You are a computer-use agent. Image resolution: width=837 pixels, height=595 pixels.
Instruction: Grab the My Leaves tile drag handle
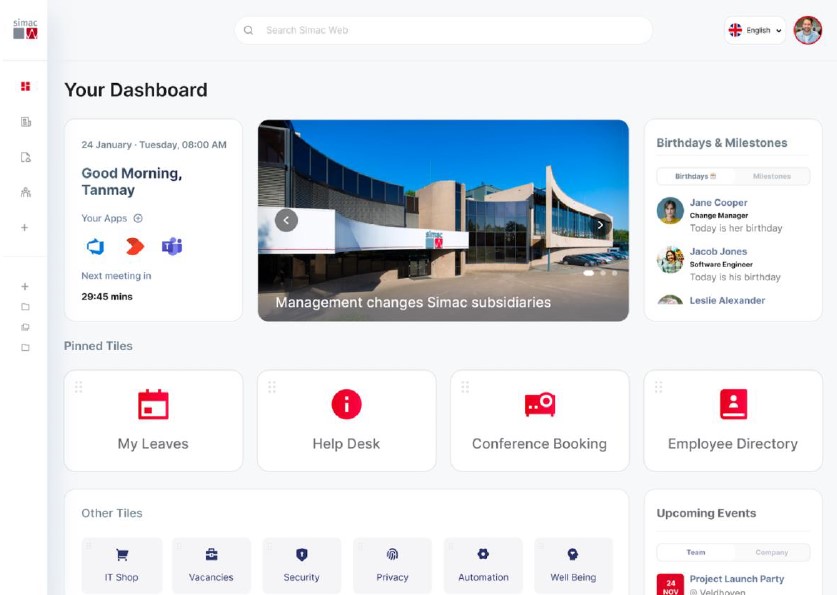[78, 387]
